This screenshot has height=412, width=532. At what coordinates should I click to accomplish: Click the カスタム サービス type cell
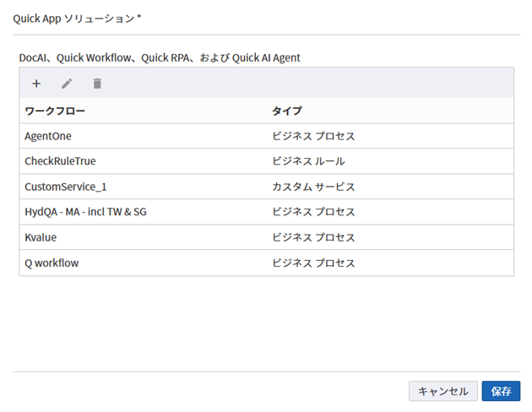[x=313, y=187]
